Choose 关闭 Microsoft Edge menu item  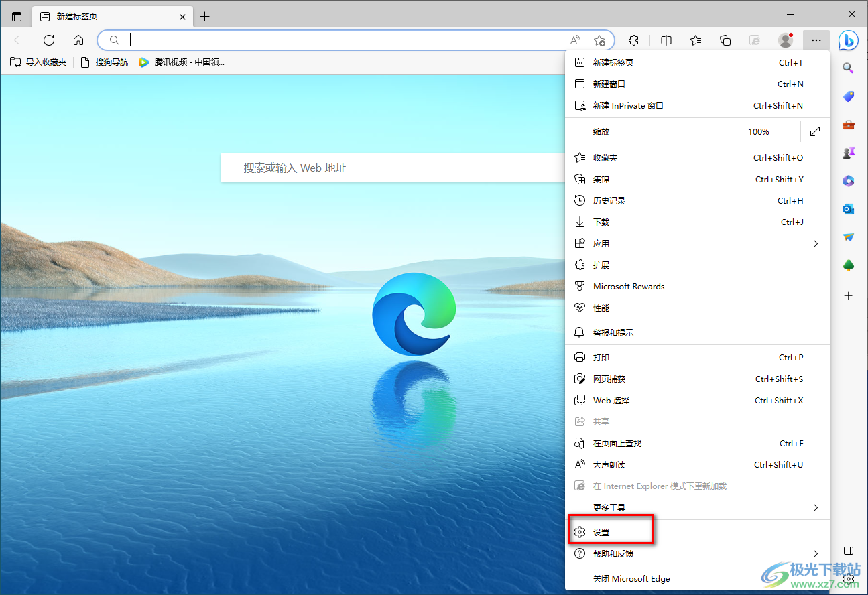point(697,578)
